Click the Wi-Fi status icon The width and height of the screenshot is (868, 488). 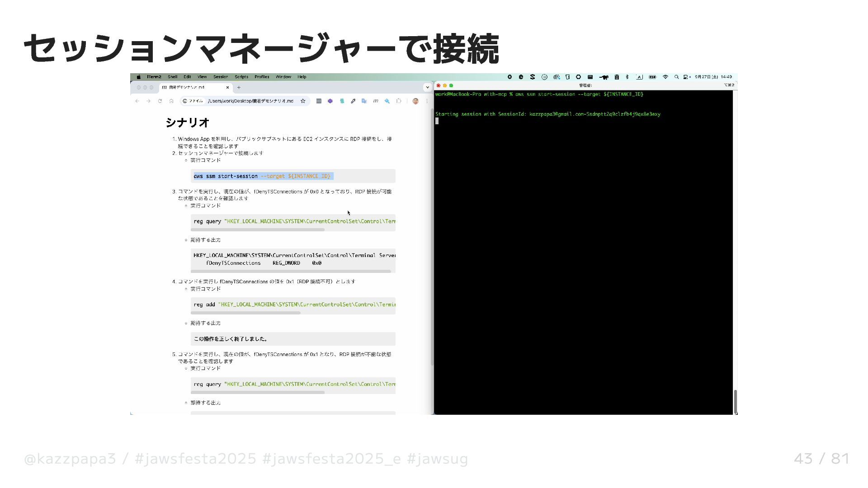[x=665, y=77]
